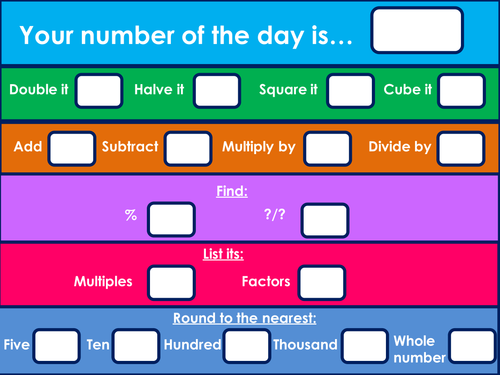Click the underlined Find: heading
The width and height of the screenshot is (500, 375).
(232, 191)
